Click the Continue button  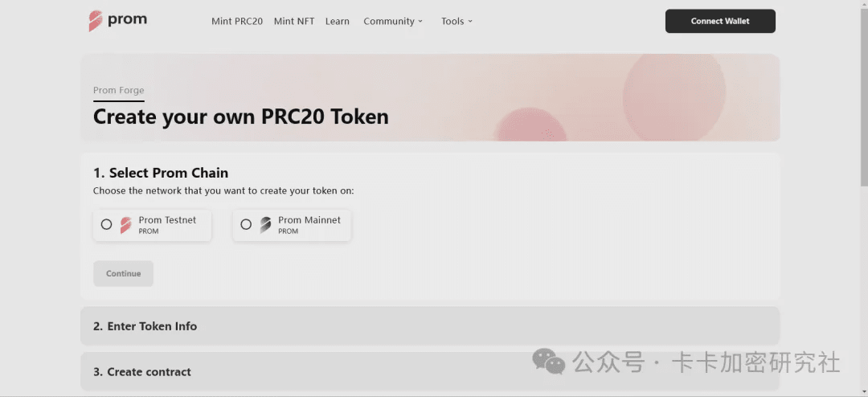(x=124, y=273)
